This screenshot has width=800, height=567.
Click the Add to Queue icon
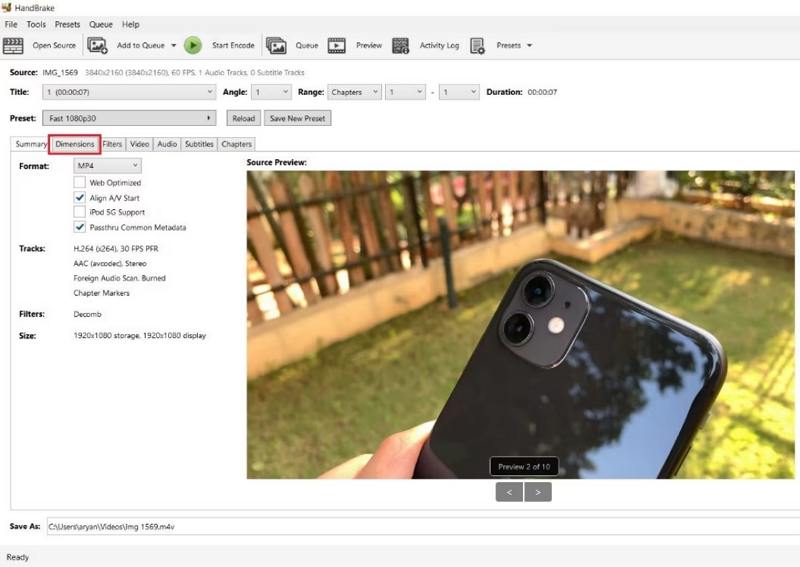click(x=97, y=45)
